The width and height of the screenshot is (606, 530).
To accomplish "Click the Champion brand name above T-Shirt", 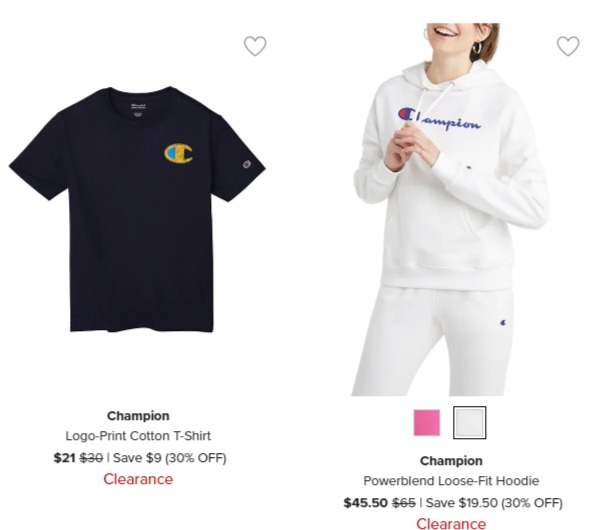I will [138, 416].
